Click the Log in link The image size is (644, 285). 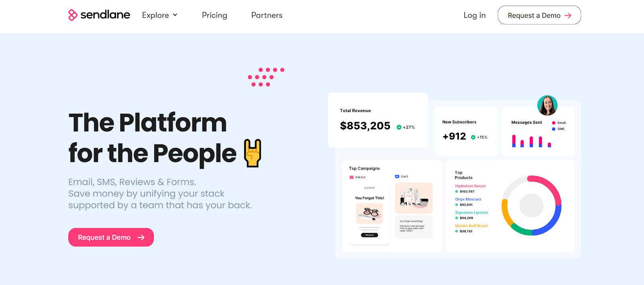tap(475, 15)
